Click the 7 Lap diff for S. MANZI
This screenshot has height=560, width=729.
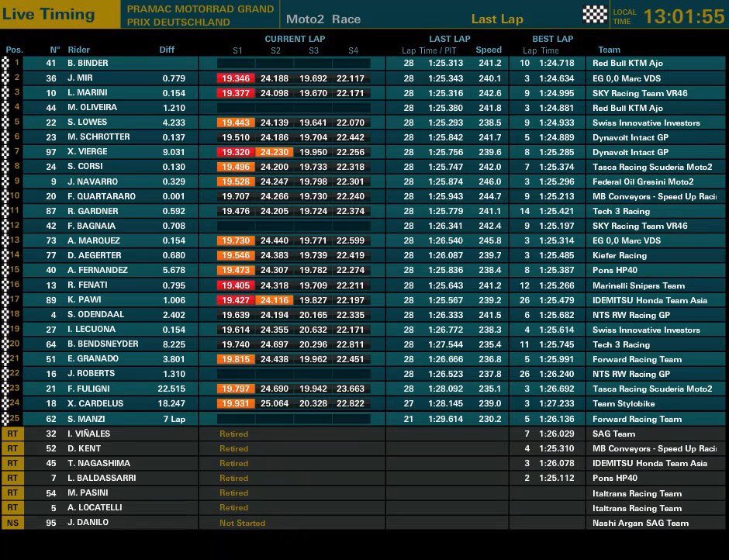click(174, 419)
